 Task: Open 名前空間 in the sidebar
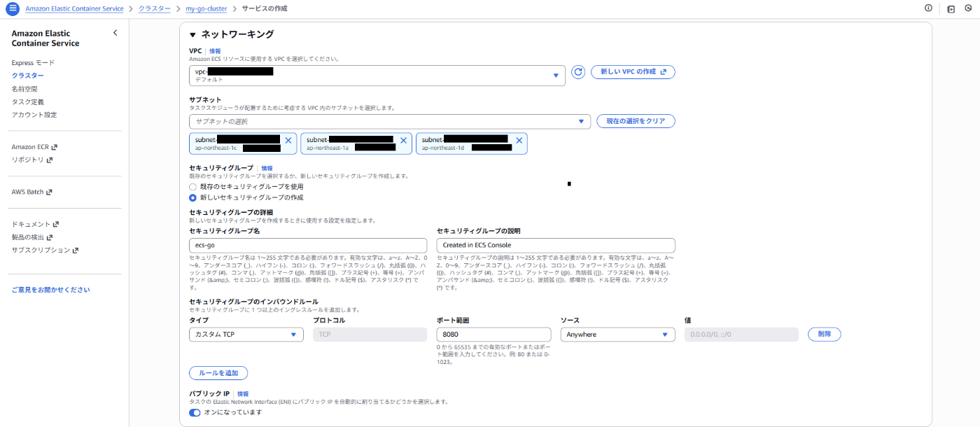click(x=24, y=89)
